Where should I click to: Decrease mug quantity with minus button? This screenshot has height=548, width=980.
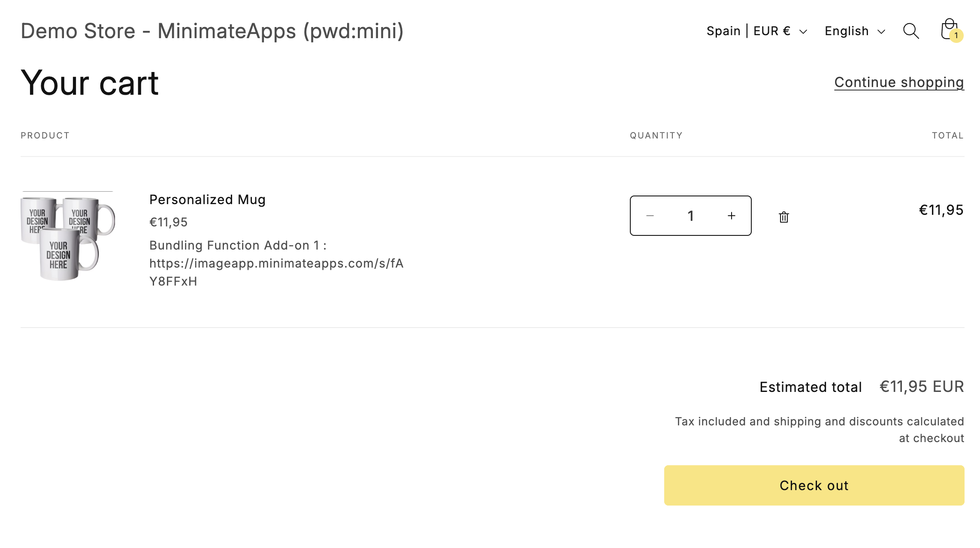pyautogui.click(x=650, y=216)
